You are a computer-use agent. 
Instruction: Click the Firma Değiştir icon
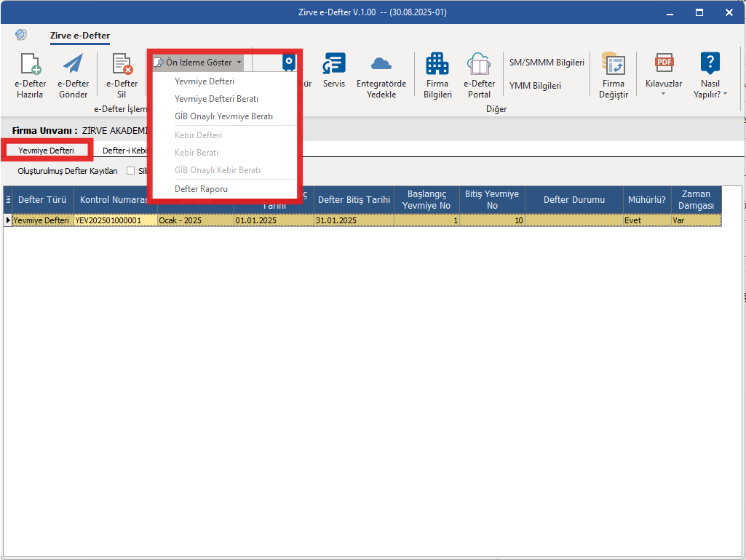click(614, 64)
